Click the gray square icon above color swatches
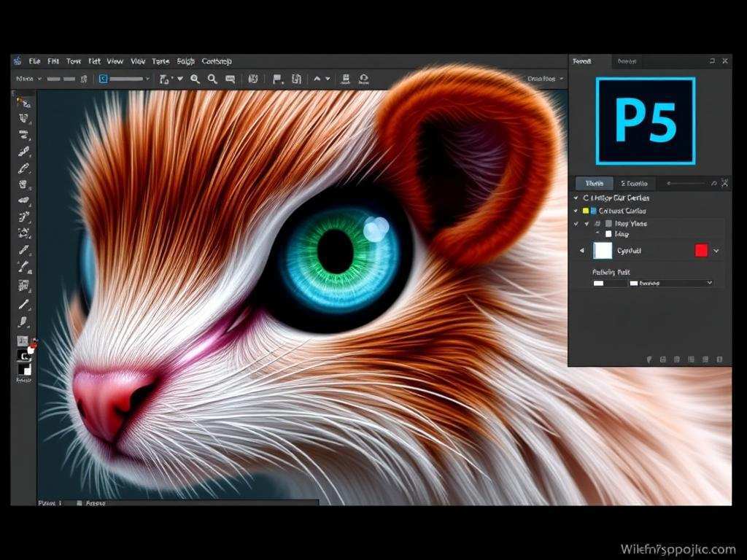Viewport: 747px width, 560px height. (x=23, y=341)
